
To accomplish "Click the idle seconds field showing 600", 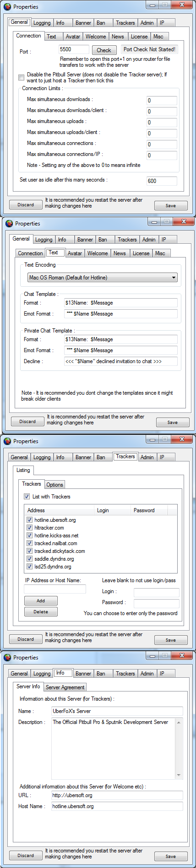I will (x=162, y=181).
